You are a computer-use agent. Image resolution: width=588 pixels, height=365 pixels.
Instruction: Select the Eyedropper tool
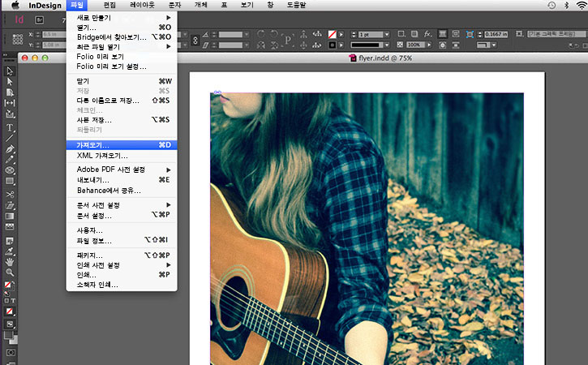10,251
